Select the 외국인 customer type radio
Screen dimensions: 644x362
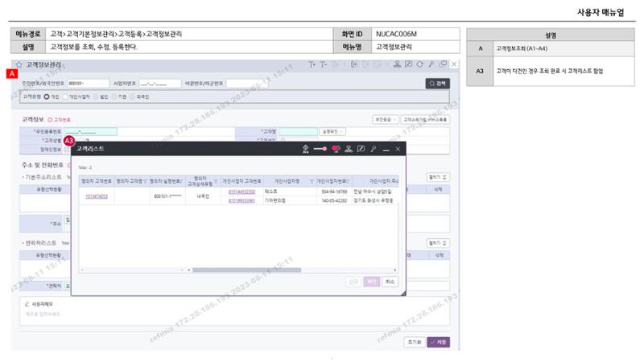tap(132, 97)
